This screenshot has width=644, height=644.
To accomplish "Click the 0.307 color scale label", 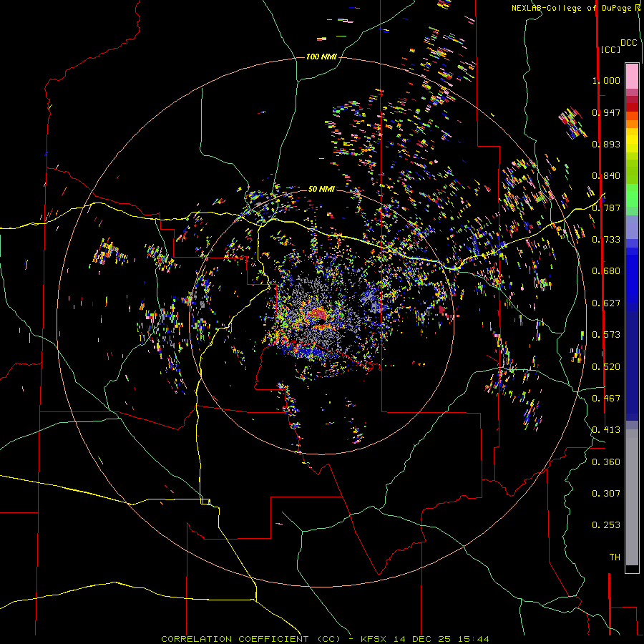I will 606,494.
